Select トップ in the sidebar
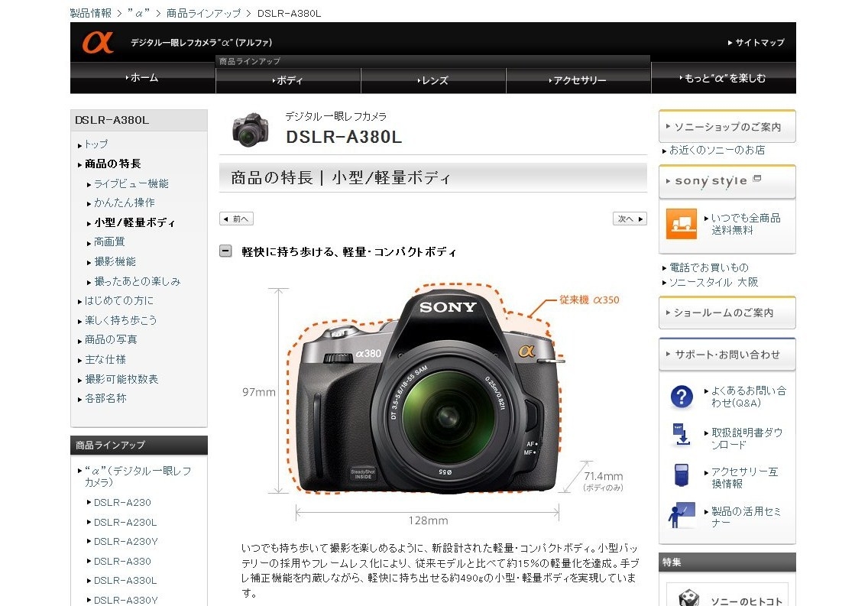The width and height of the screenshot is (868, 606). 96,144
